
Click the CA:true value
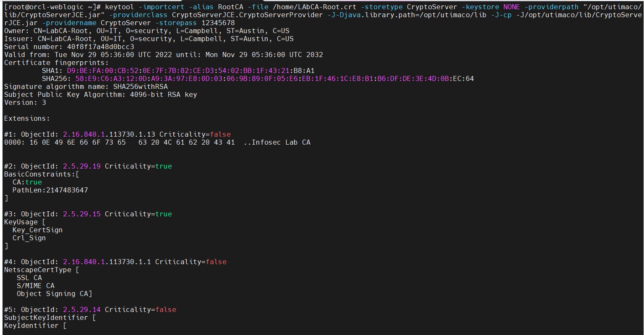27,182
